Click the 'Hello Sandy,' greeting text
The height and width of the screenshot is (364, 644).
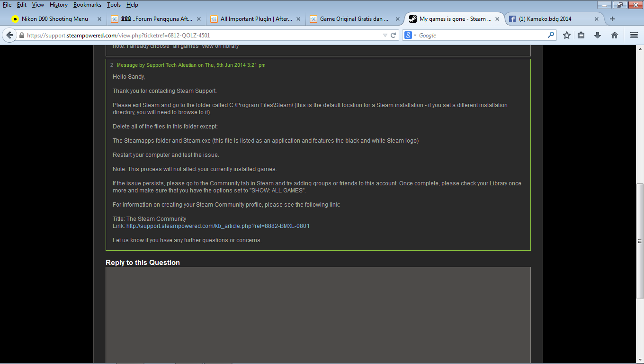[129, 77]
